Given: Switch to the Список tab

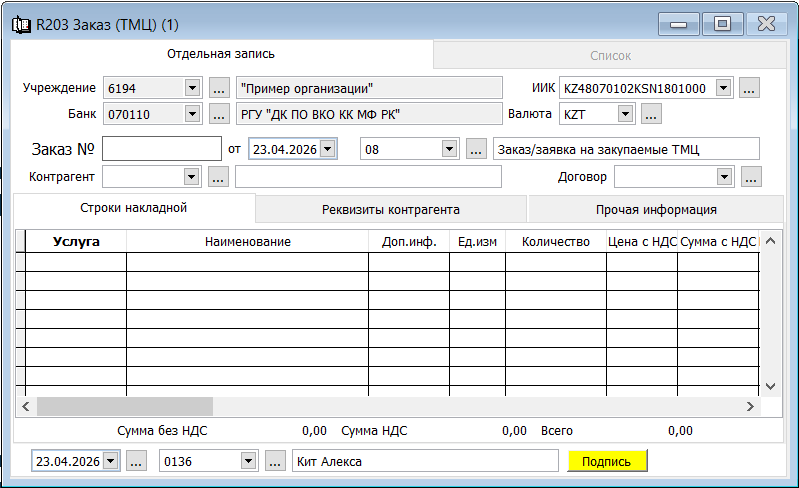Looking at the screenshot, I should pos(609,56).
